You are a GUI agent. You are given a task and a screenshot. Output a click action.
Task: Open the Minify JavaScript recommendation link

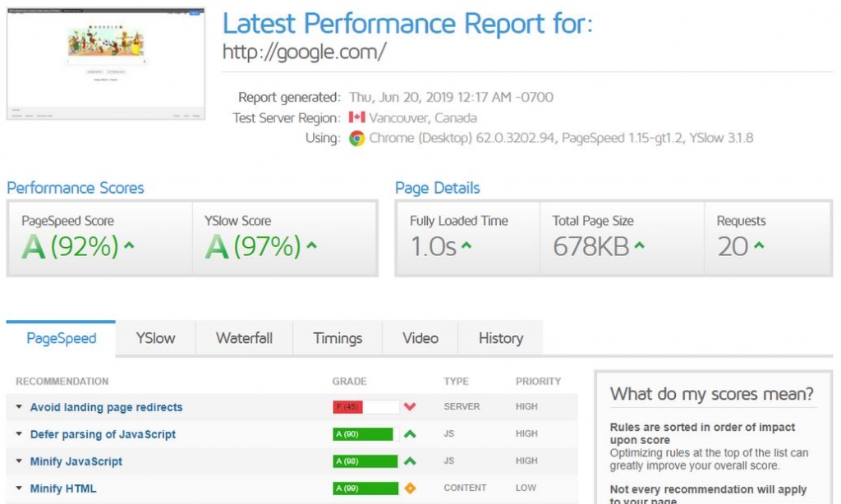pos(76,461)
